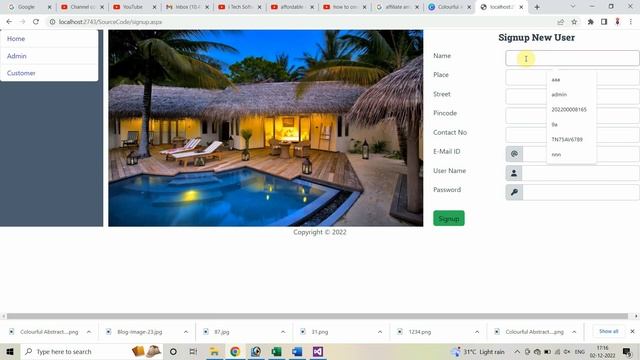Open Visual Studio from the taskbar

[x=318, y=351]
